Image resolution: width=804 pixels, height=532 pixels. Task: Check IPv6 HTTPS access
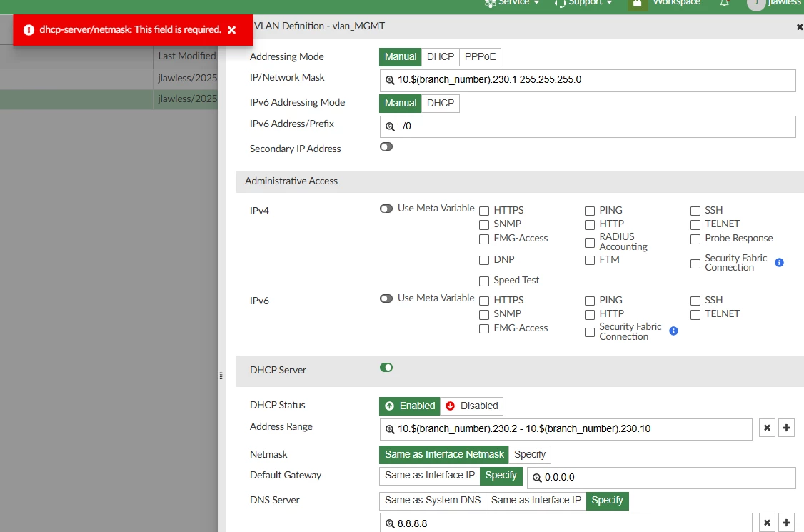click(484, 301)
